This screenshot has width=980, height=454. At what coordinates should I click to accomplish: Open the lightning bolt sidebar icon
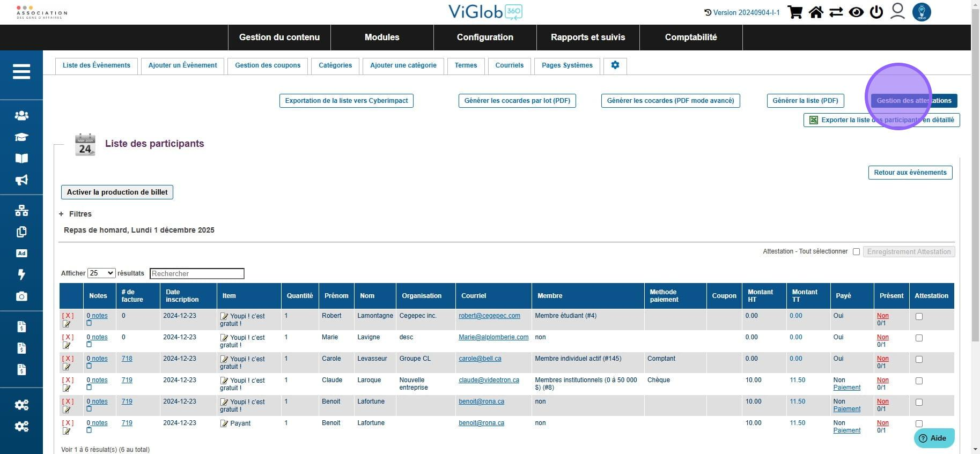click(x=21, y=274)
